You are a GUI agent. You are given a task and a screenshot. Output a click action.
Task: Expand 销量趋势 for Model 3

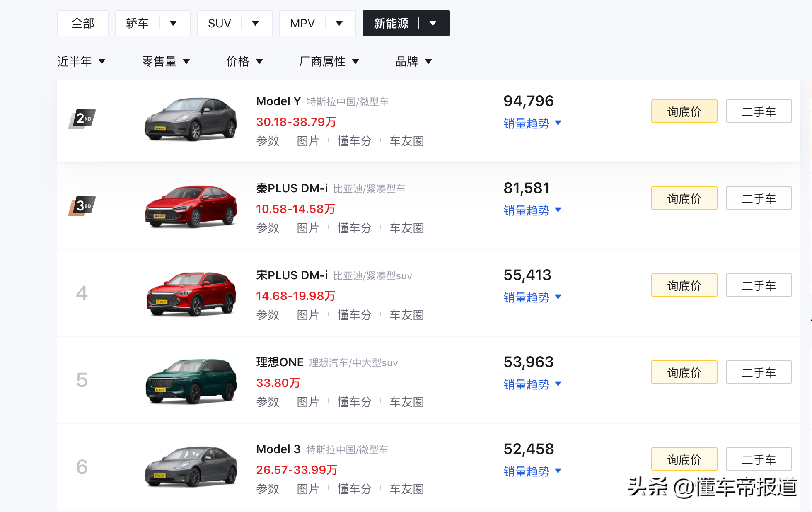point(532,471)
